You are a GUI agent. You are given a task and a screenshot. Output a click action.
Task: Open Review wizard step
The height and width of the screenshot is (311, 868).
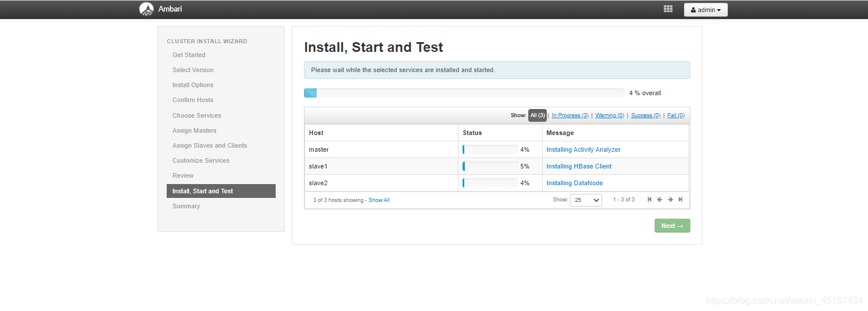pyautogui.click(x=183, y=175)
